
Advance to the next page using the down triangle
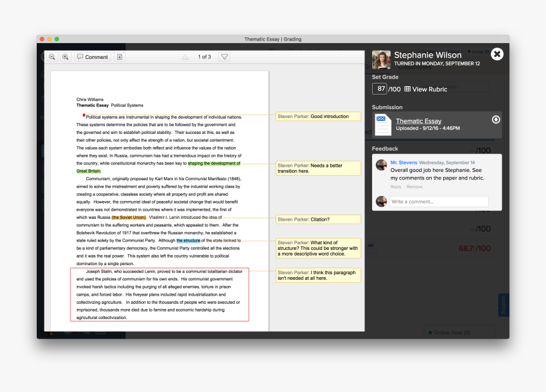coord(224,56)
